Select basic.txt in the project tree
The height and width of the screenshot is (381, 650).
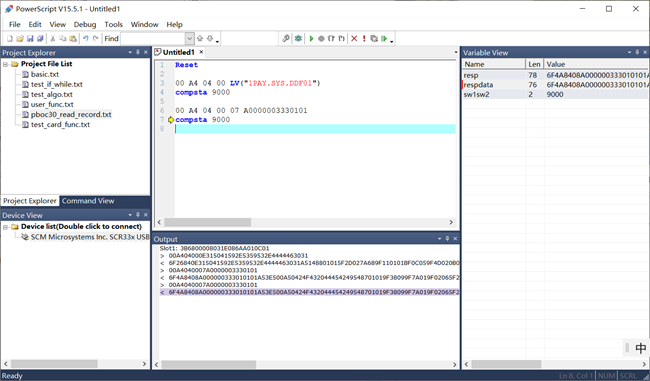pyautogui.click(x=45, y=74)
